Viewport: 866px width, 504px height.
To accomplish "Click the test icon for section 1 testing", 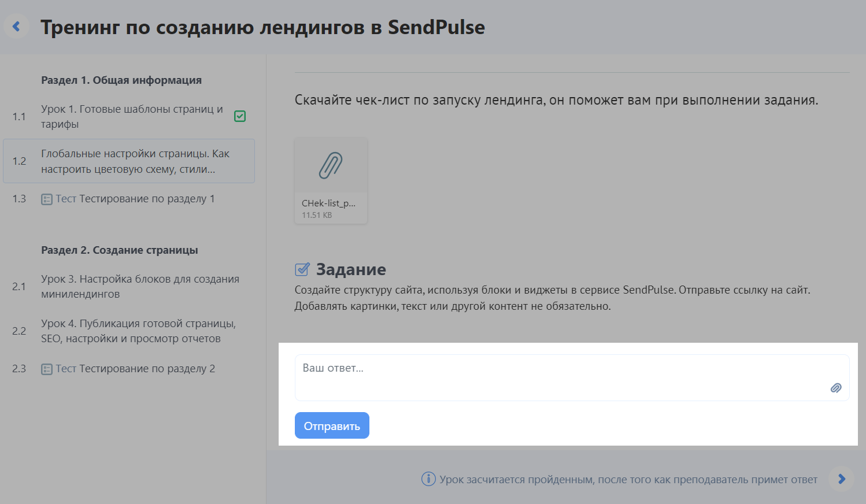I will click(x=47, y=199).
